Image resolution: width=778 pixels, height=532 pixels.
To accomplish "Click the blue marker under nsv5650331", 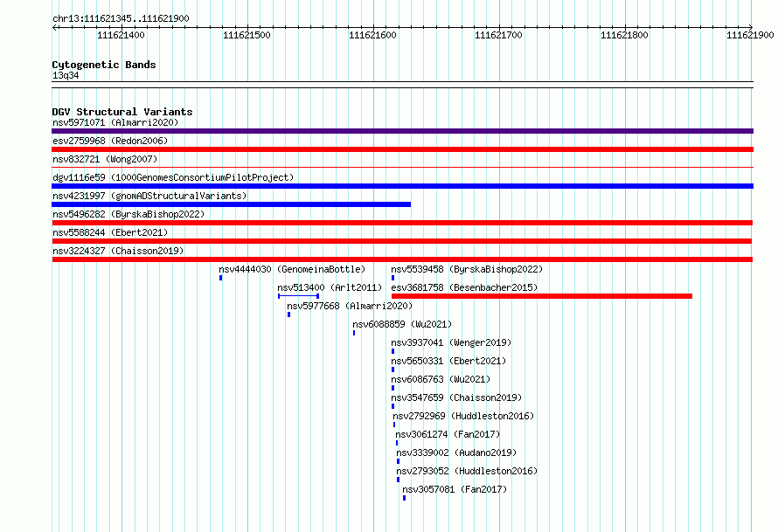I will tap(393, 370).
